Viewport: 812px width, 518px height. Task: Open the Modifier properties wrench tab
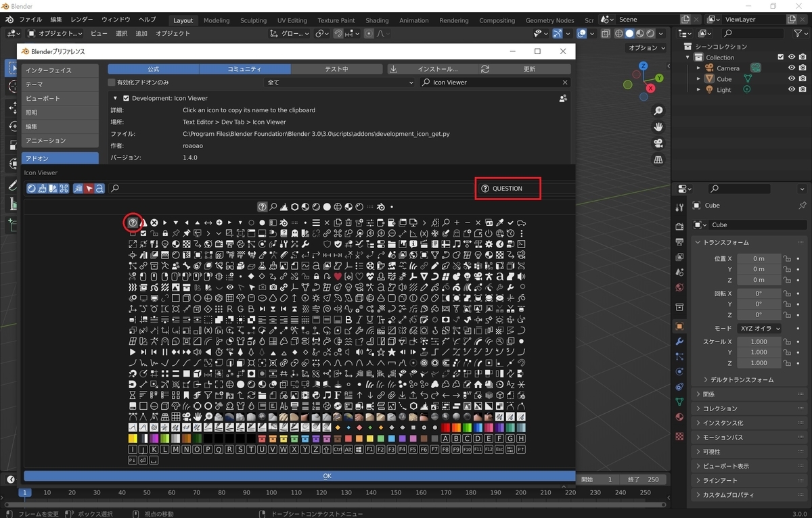coord(679,341)
